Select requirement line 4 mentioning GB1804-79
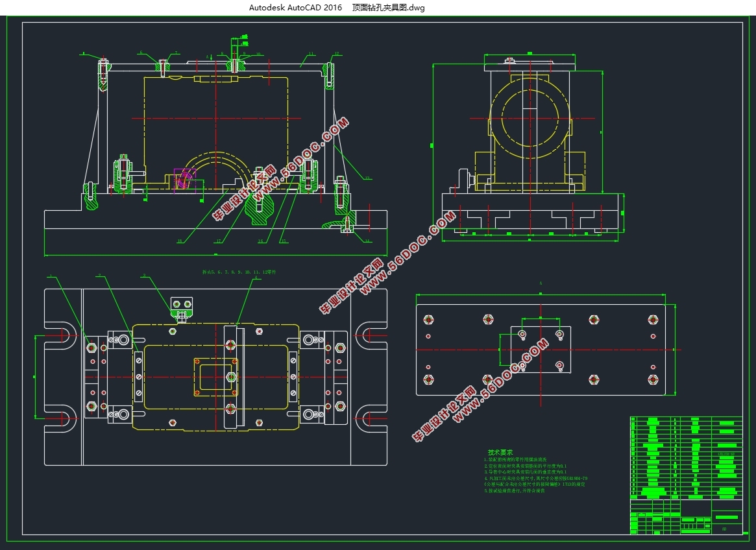The width and height of the screenshot is (756, 550). (x=535, y=478)
